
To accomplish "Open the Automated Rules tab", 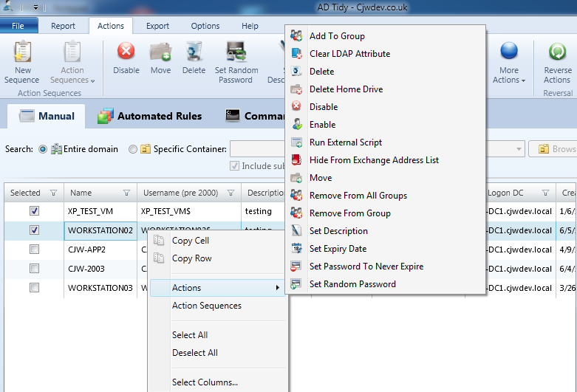I will 150,116.
